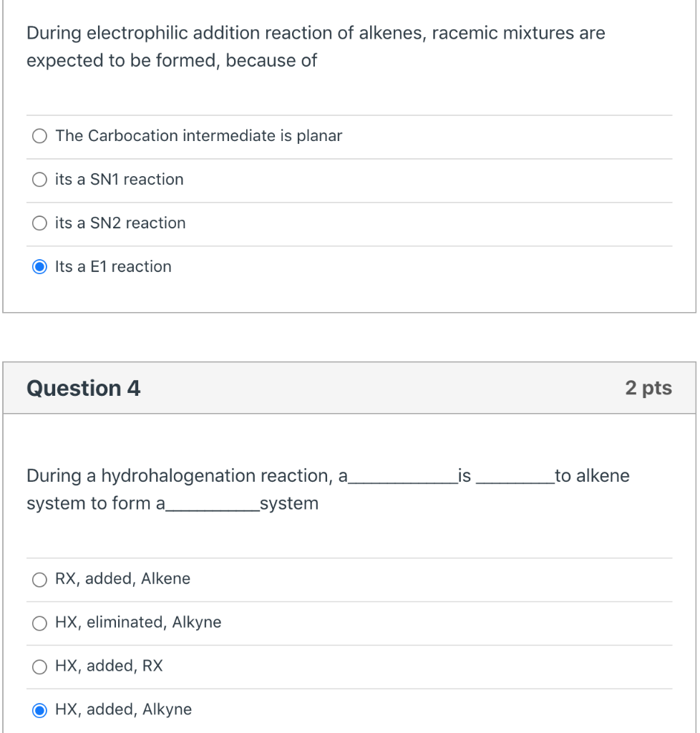Click the 'HX, added, RX' option text
The width and height of the screenshot is (700, 733).
pyautogui.click(x=109, y=666)
